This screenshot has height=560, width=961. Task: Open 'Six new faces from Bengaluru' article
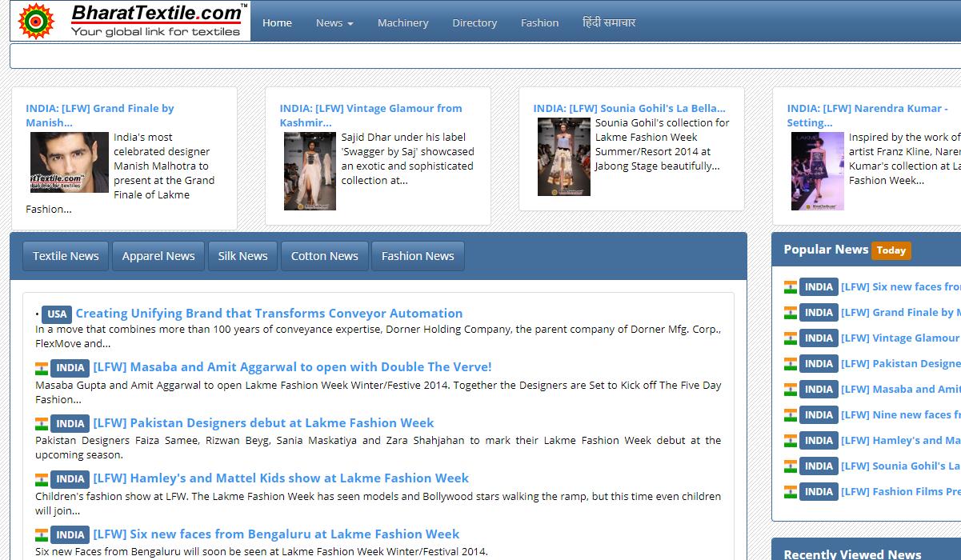276,534
